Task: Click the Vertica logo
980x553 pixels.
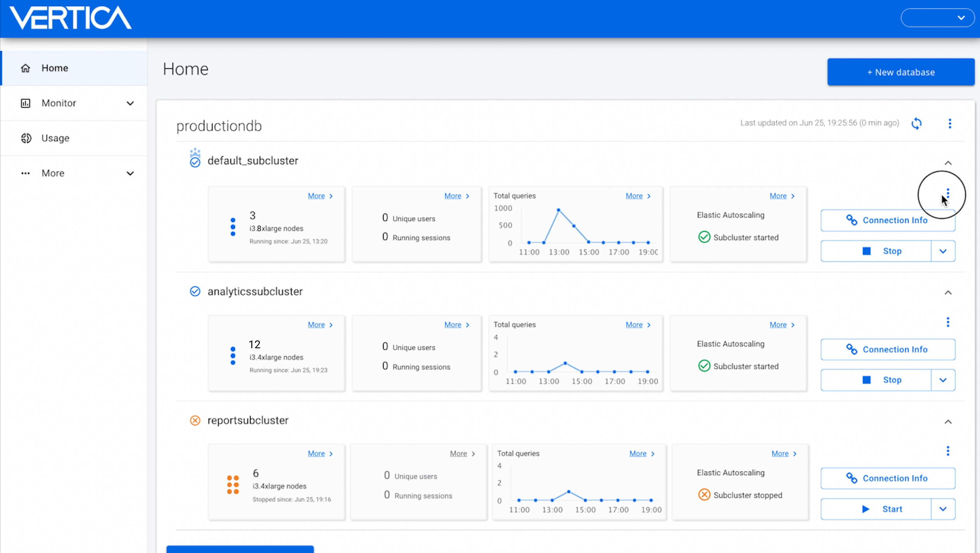Action: [70, 18]
